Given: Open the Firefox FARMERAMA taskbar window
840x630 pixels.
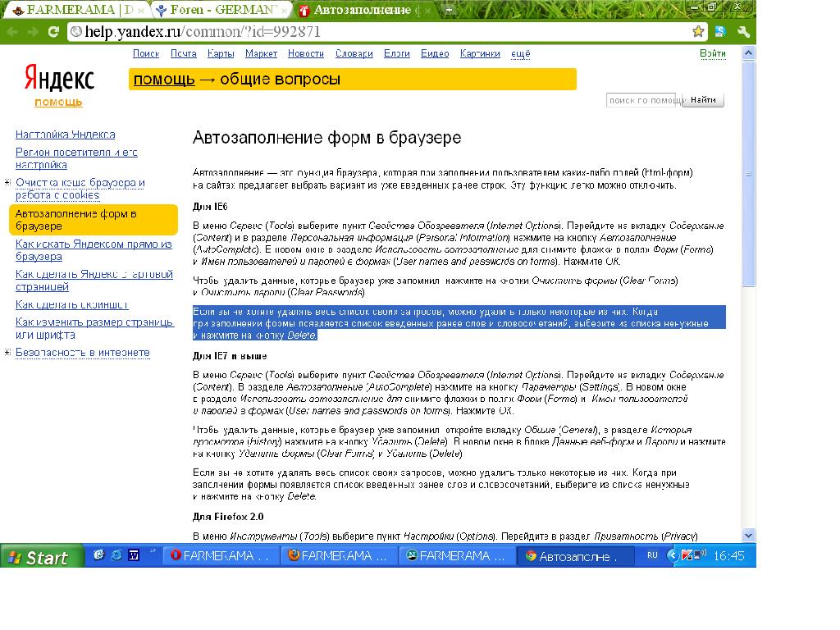Looking at the screenshot, I should [339, 555].
